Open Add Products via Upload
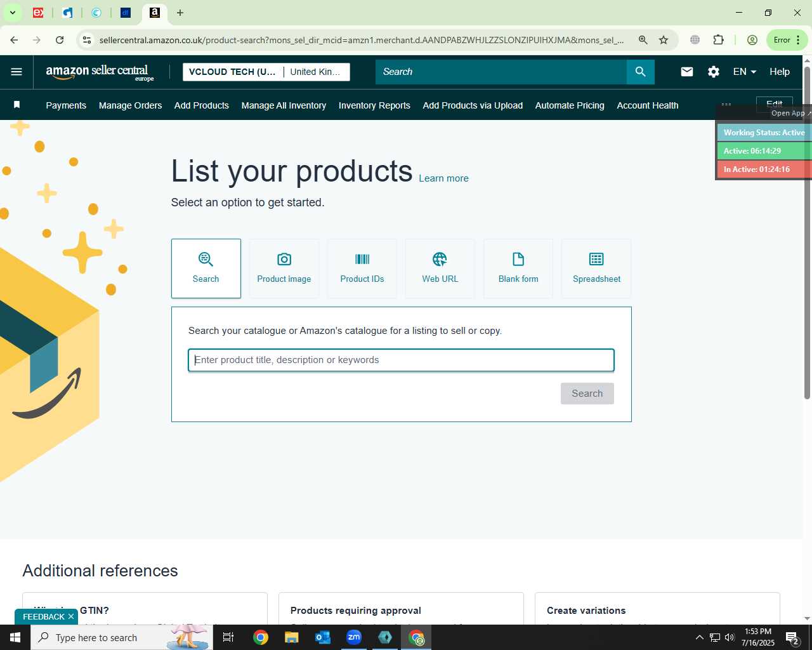Image resolution: width=812 pixels, height=650 pixels. point(473,105)
